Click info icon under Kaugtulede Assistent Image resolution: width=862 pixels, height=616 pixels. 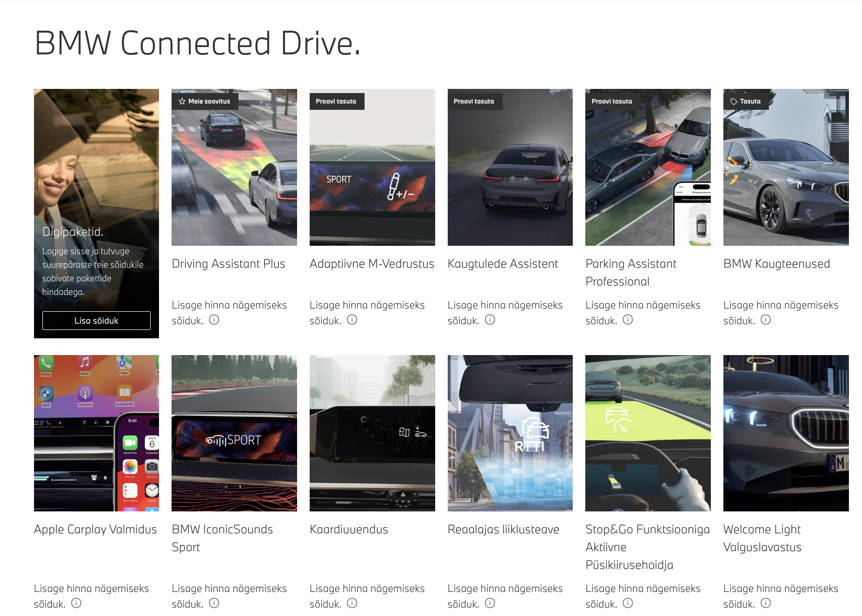[490, 320]
